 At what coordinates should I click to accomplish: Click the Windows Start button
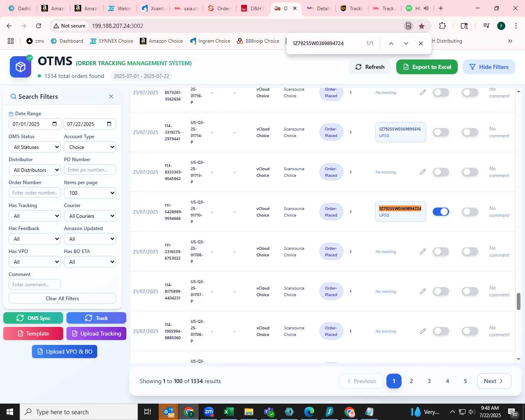coord(10,412)
